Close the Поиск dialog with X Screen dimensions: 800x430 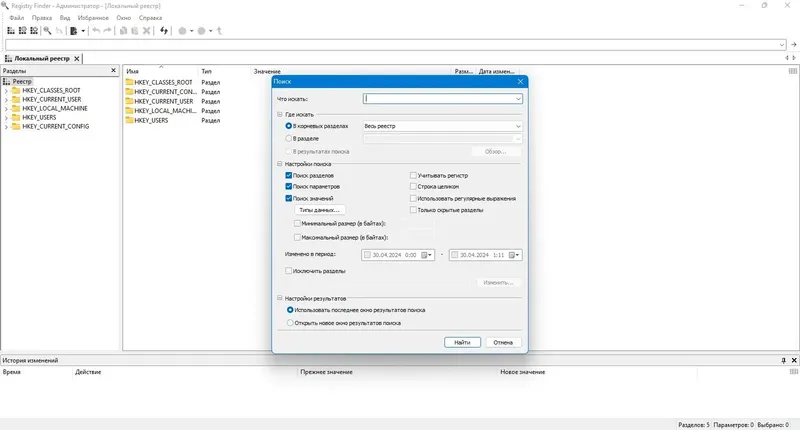tap(520, 82)
